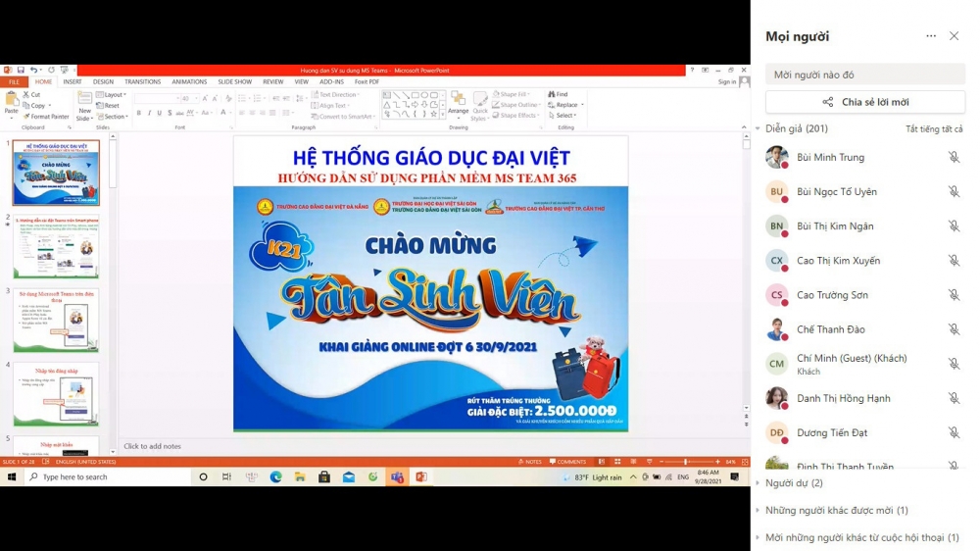Click the Arrange icon in Drawing group
Viewport: 980px width, 551px height.
(458, 104)
